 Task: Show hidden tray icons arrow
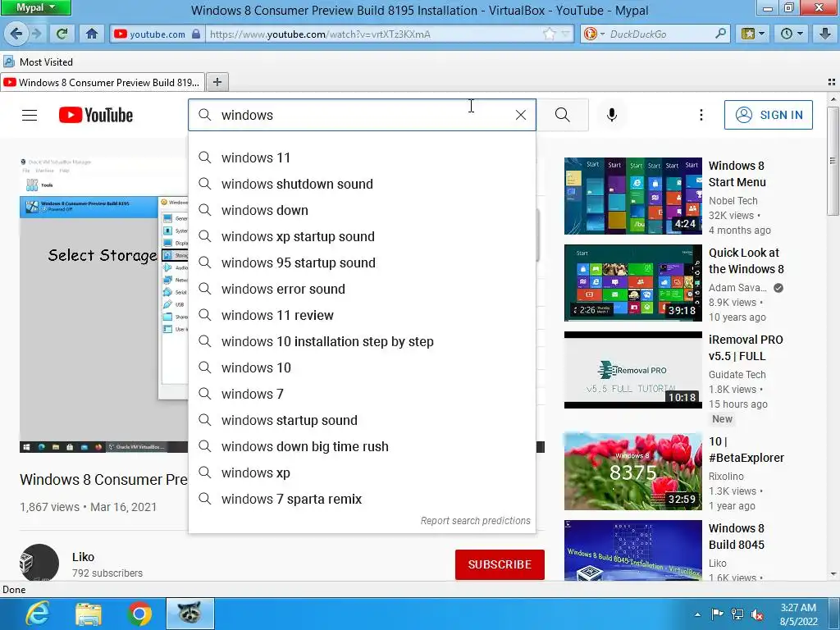[x=697, y=614]
